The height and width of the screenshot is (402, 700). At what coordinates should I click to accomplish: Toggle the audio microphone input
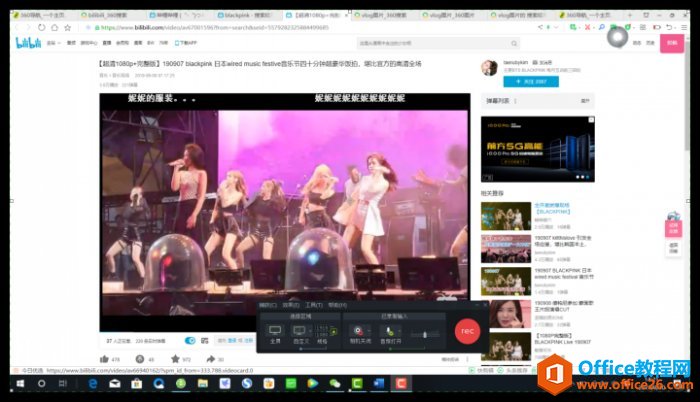(x=390, y=330)
